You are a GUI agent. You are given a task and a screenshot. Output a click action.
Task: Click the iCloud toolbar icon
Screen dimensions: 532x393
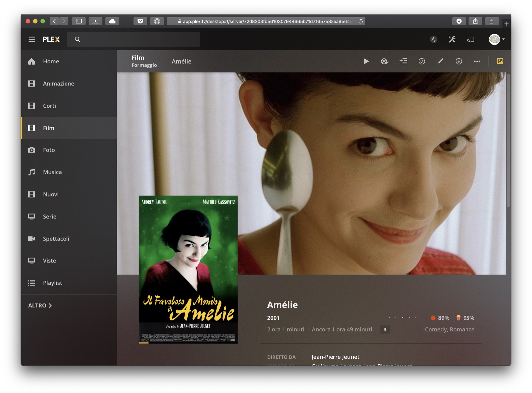tap(112, 21)
